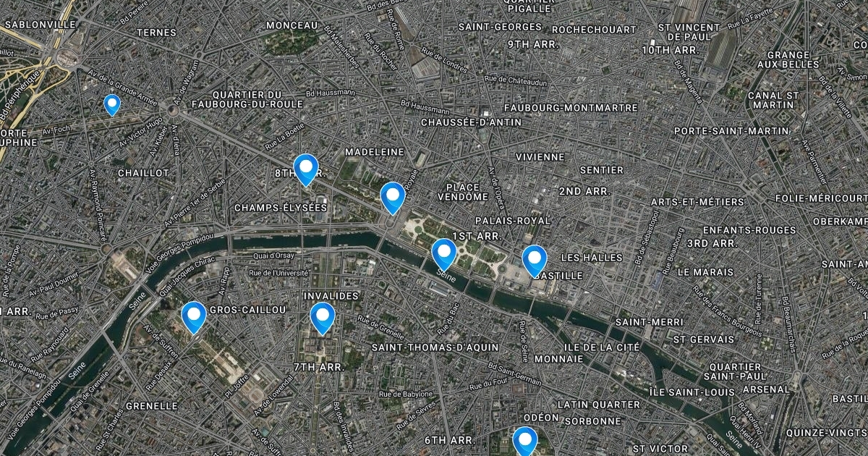Select the Champs-Élysées map label

[281, 208]
